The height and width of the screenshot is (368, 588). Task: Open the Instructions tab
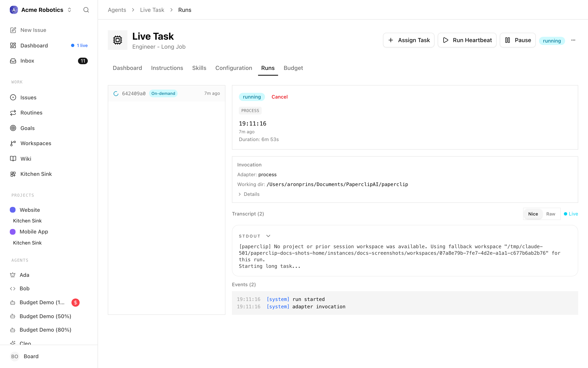[167, 68]
